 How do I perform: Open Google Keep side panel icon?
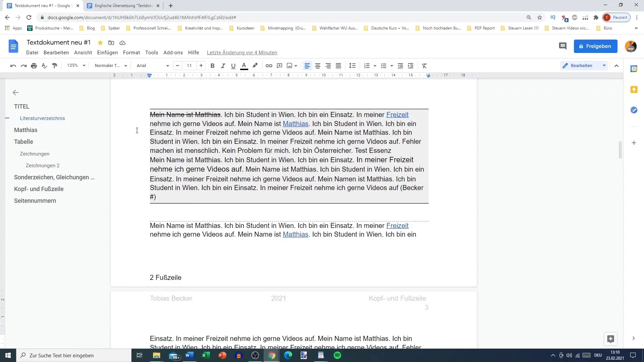pyautogui.click(x=634, y=89)
